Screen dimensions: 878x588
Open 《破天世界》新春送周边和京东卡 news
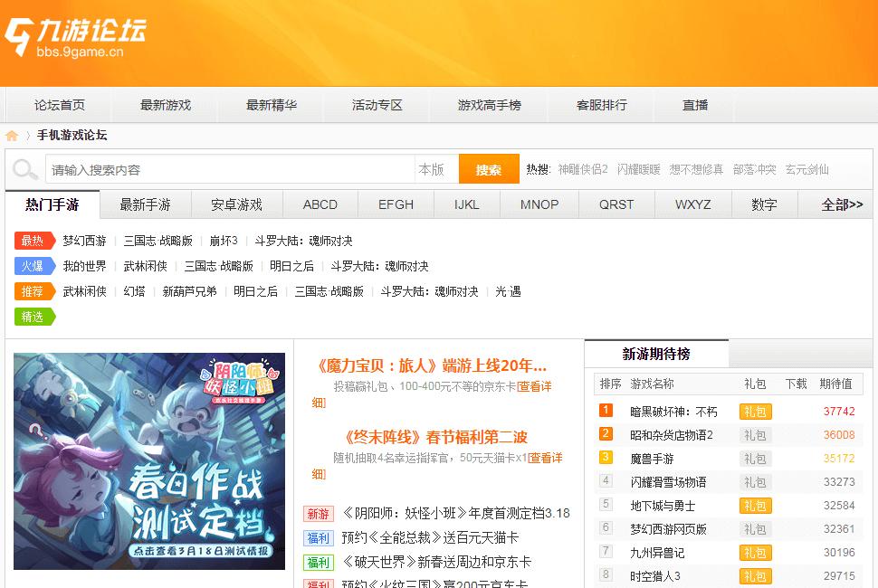click(436, 563)
